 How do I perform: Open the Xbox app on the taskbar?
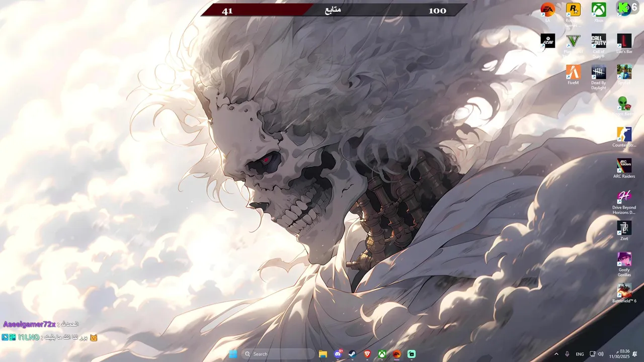pyautogui.click(x=382, y=354)
